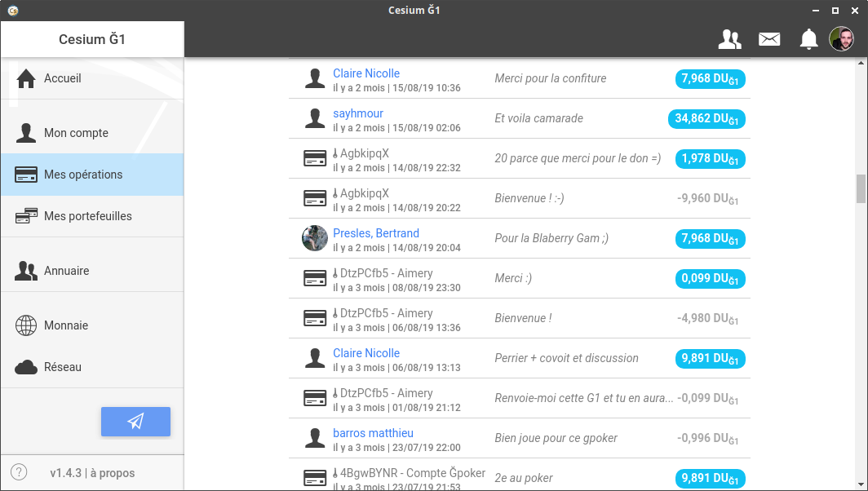
Task: Open Mon compte menu item
Action: click(92, 133)
